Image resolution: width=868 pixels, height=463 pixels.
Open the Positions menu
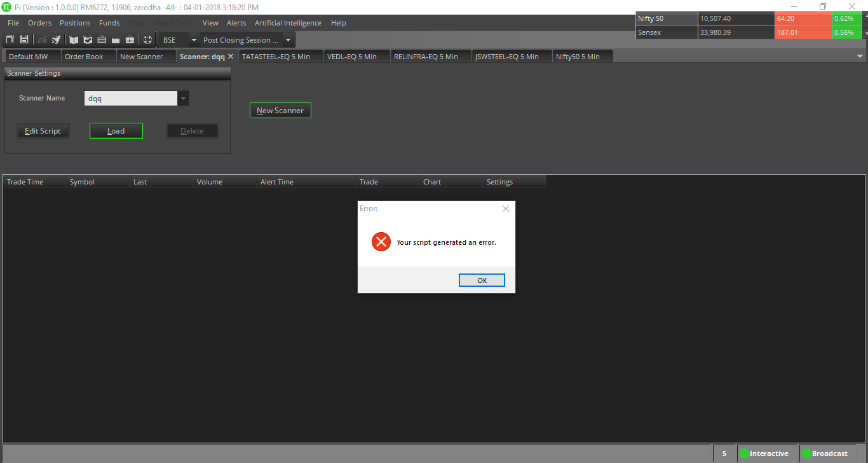pos(75,23)
